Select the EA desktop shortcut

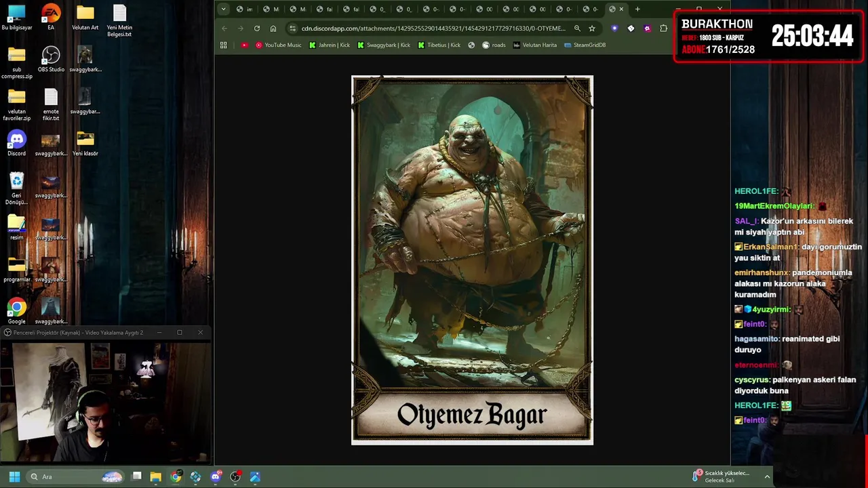click(51, 18)
